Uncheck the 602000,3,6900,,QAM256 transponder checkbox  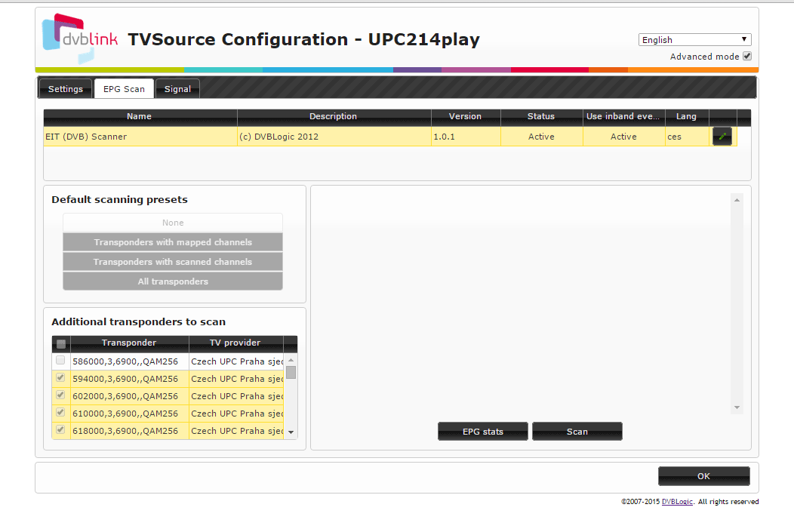coord(60,395)
